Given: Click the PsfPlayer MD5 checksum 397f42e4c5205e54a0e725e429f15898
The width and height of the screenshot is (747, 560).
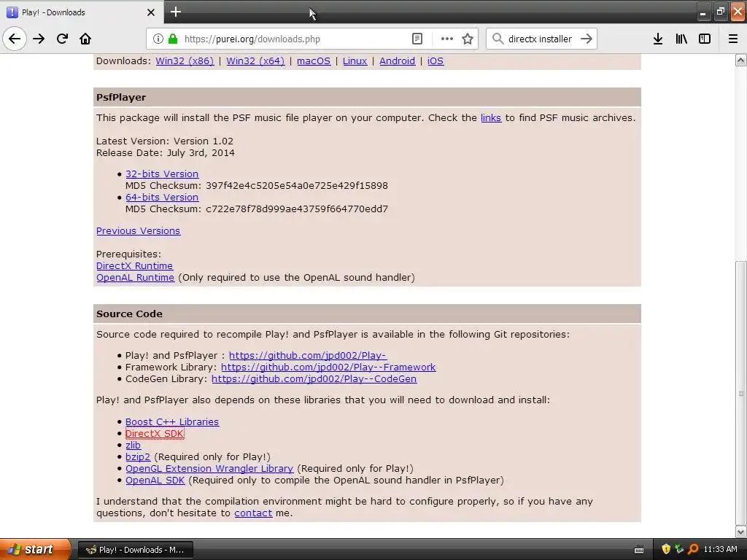Looking at the screenshot, I should pos(296,186).
